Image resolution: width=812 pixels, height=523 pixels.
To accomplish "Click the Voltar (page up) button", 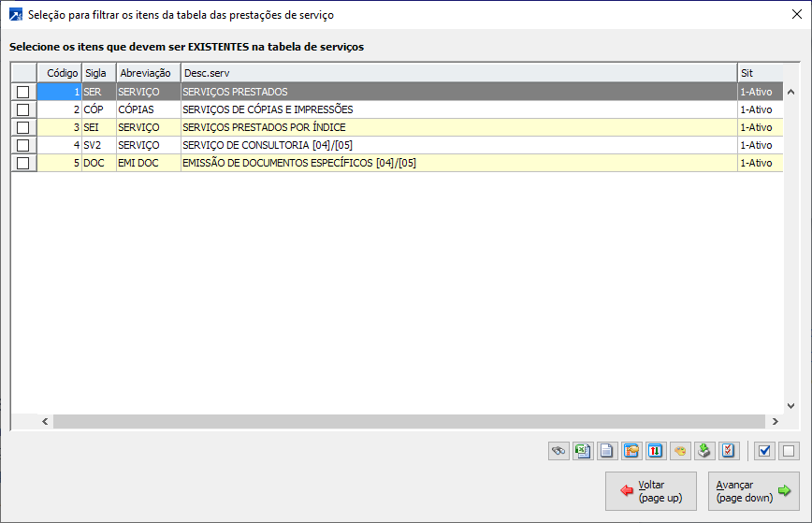I will point(651,491).
